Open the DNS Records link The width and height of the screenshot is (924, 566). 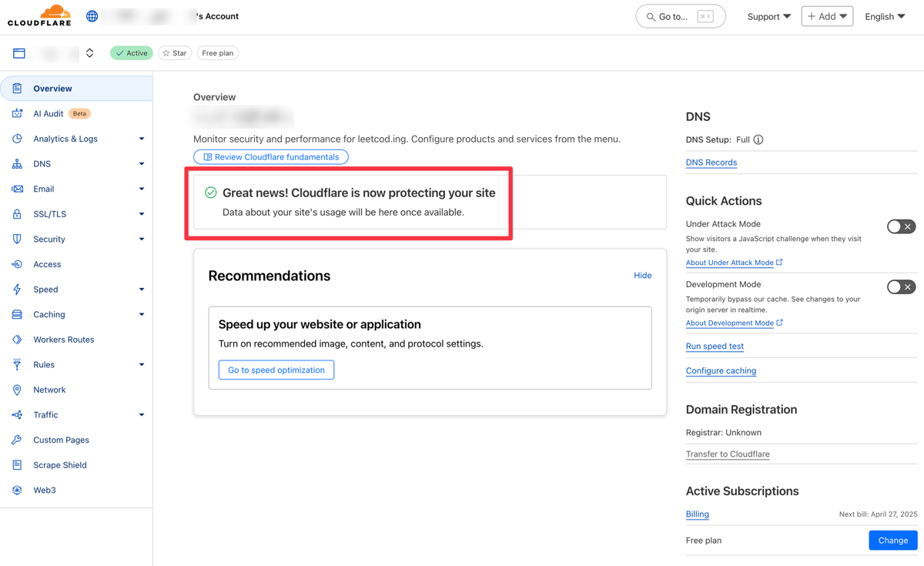(711, 162)
